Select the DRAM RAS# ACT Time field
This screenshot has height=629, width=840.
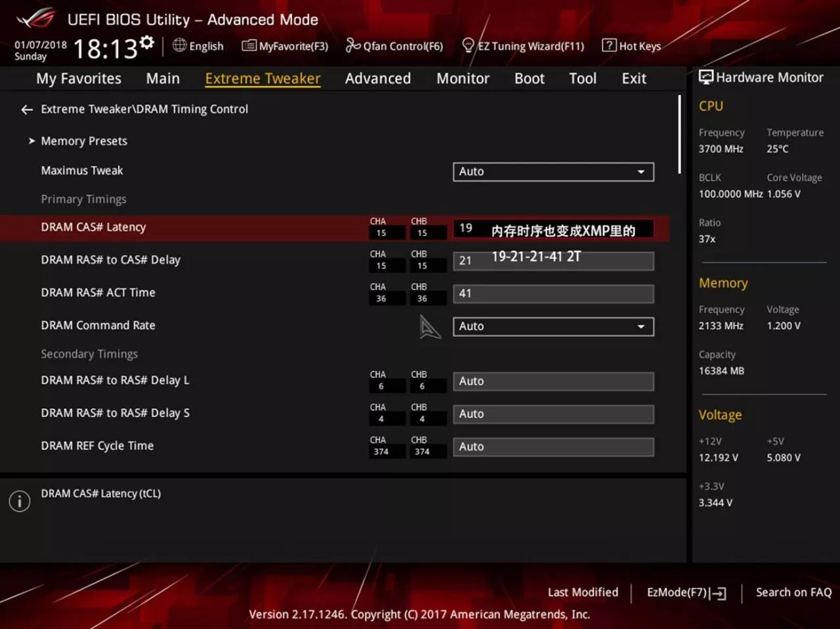point(553,294)
